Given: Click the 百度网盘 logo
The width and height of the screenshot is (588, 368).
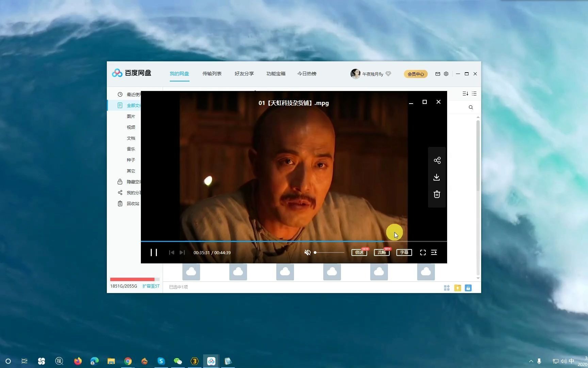Looking at the screenshot, I should [x=132, y=73].
